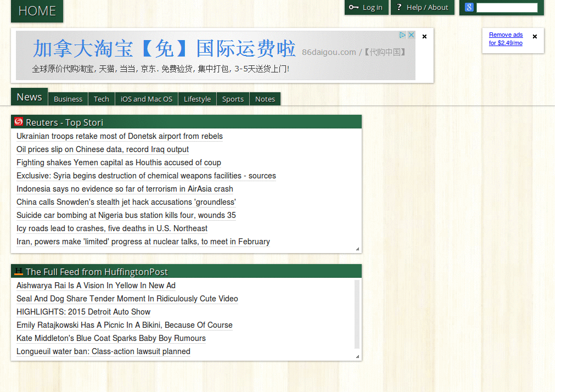Click the AdChoices triangle icon on the ad

(x=402, y=35)
